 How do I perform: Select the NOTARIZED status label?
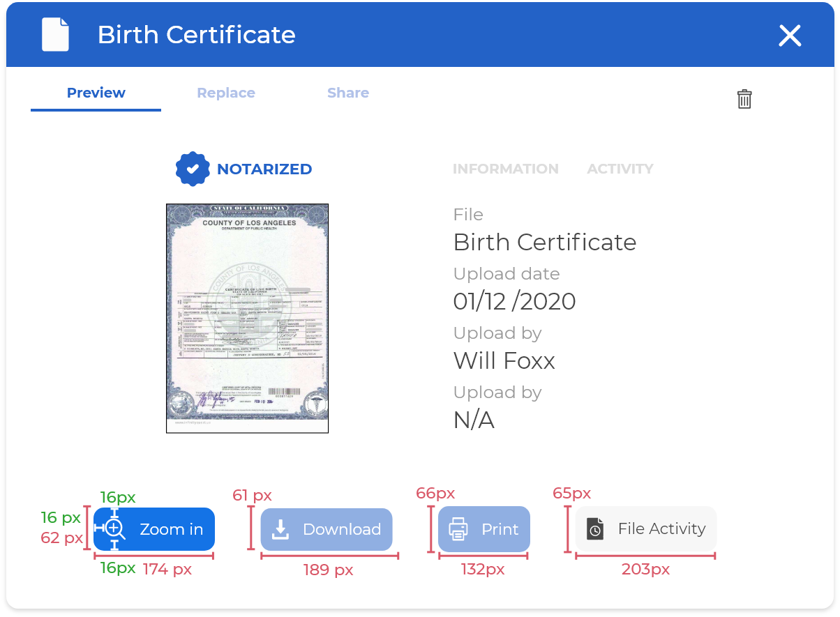(x=264, y=169)
